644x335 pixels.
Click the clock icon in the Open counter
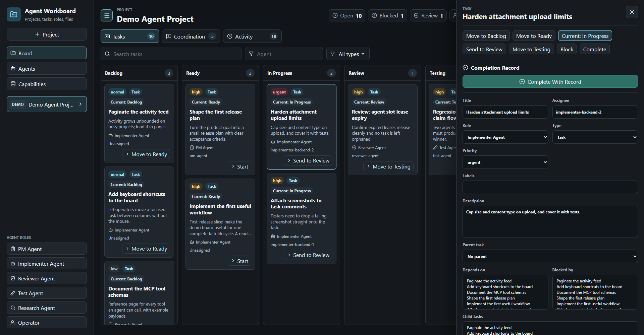click(x=335, y=15)
